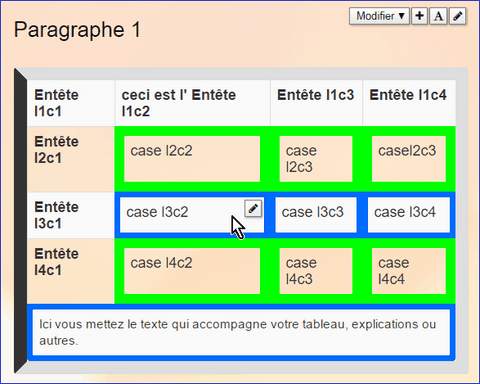Click the table caption text 'Ici vous mettez le texte'
The height and width of the screenshot is (384, 480).
pos(104,324)
